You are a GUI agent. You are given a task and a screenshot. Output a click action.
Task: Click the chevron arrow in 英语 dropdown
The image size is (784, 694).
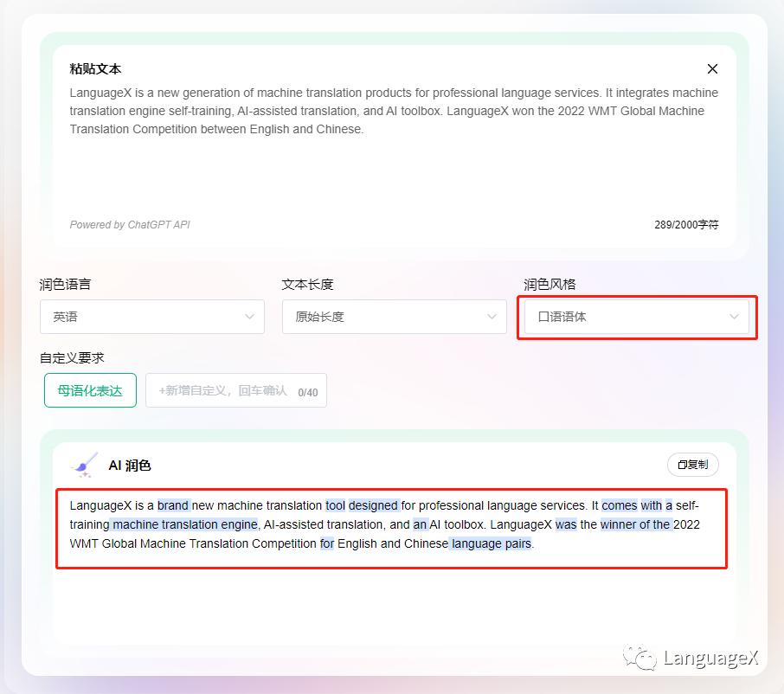coord(249,317)
